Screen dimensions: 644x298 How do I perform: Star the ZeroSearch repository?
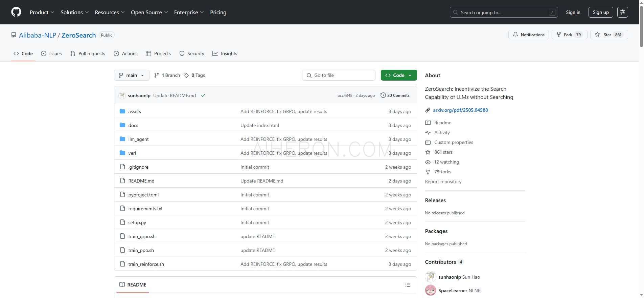click(609, 35)
